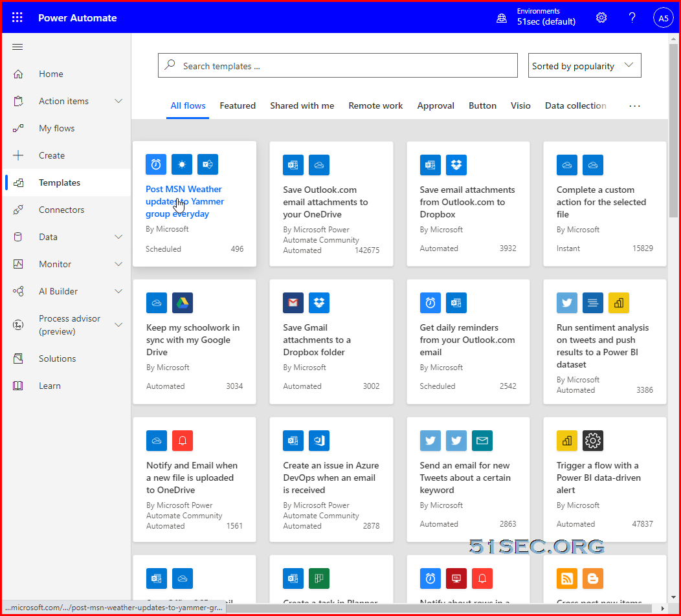Screen dimensions: 681x616
Task: Go to Monitor in sidebar
Action: [x=67, y=264]
